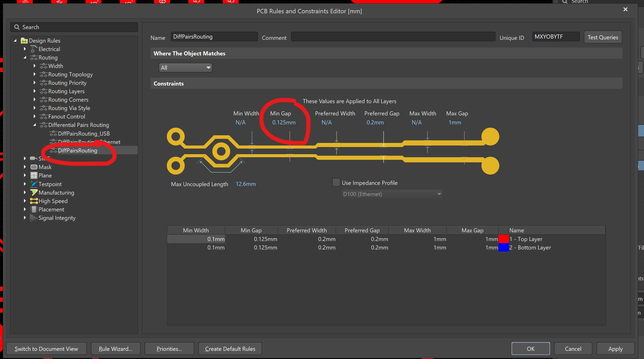
Task: Collapse the Differential Pairs Routing node
Action: pyautogui.click(x=34, y=125)
